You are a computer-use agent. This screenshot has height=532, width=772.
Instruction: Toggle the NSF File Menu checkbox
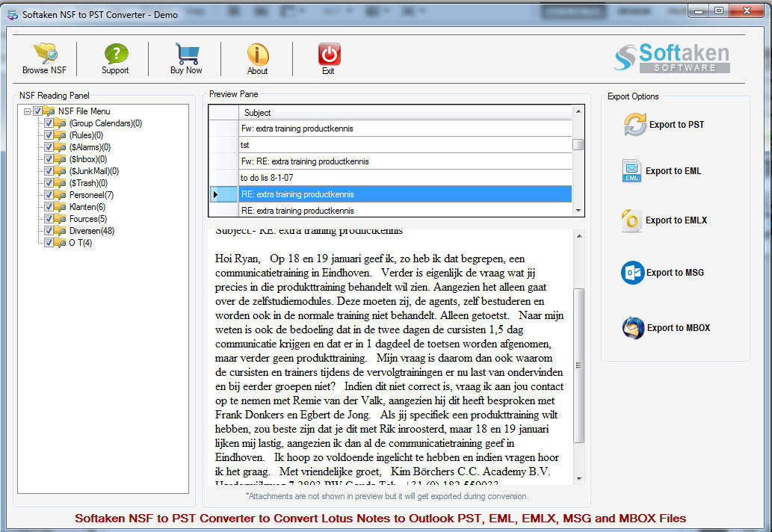click(37, 111)
